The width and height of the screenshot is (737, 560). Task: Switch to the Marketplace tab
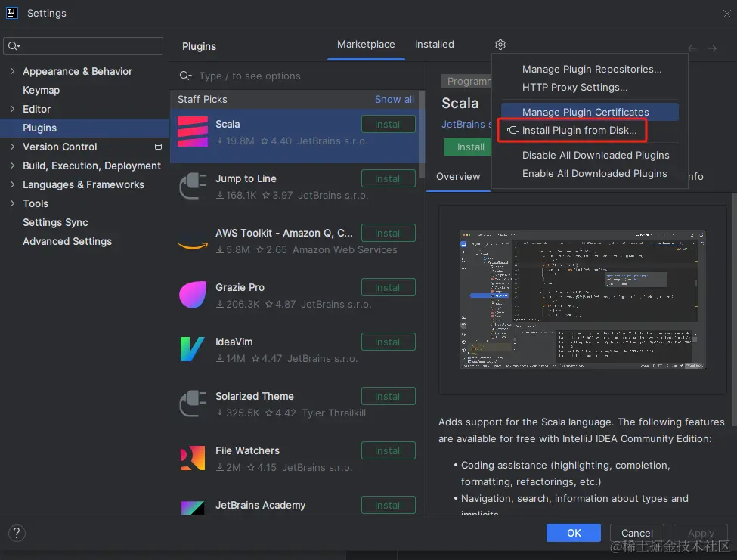366,44
